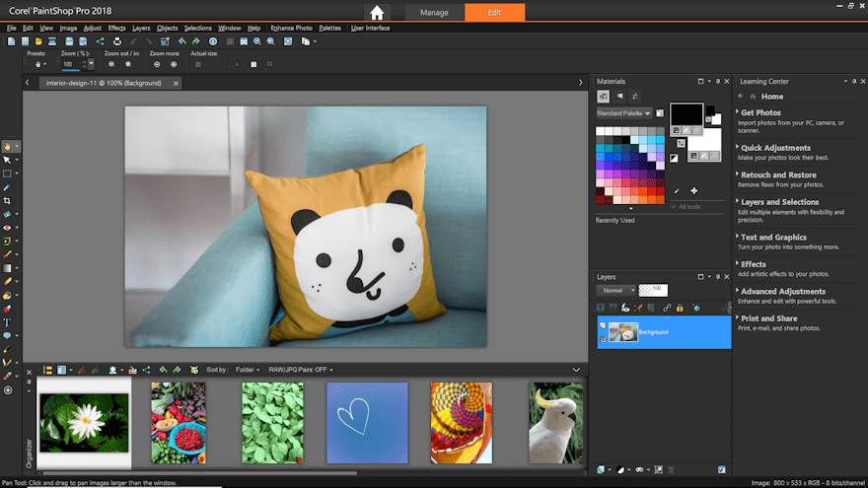Open the Standard Palette dropdown

[x=622, y=113]
